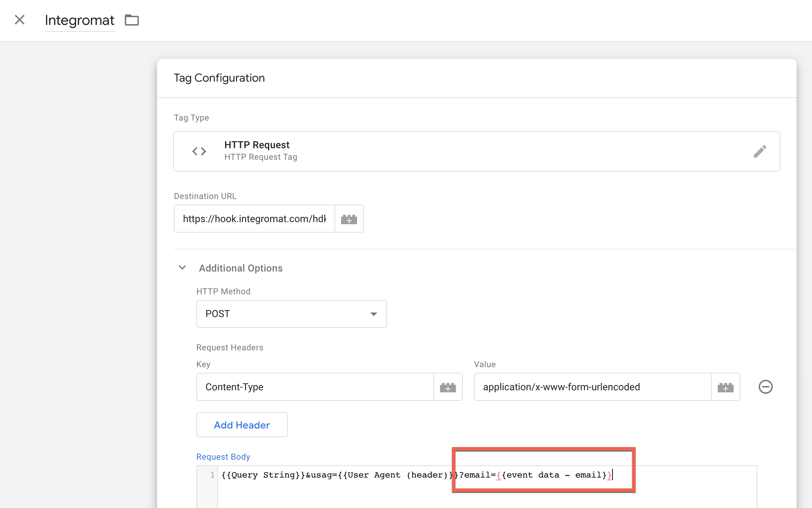Click the Content-Type key field
Viewport: 812px width, 508px height.
[315, 387]
